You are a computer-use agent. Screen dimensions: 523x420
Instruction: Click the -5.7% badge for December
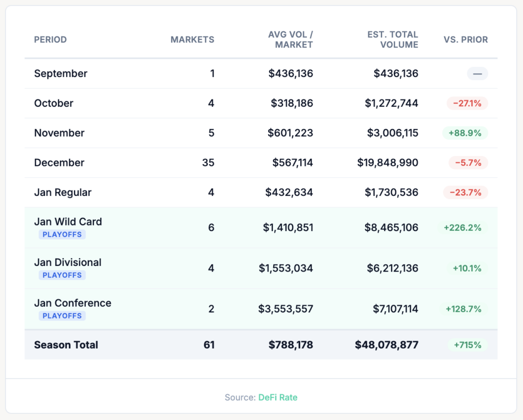point(468,163)
